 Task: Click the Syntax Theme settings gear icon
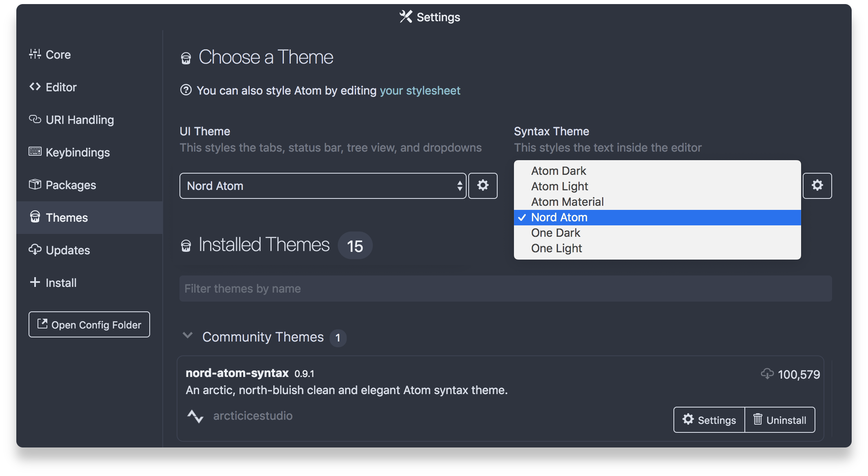click(817, 185)
